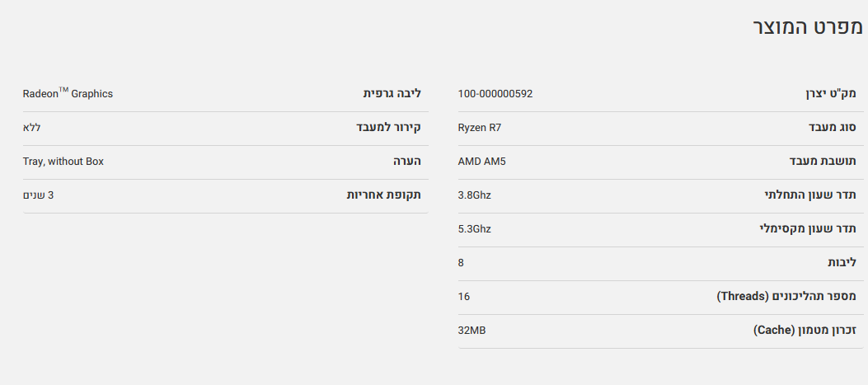
Task: Click the ליבה גרפית label
Action: click(x=392, y=94)
